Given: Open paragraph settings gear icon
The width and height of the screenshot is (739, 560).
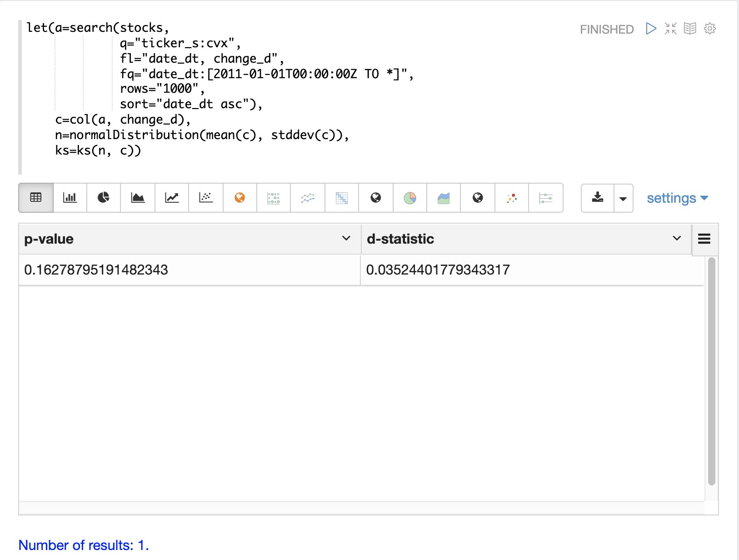Looking at the screenshot, I should (709, 29).
